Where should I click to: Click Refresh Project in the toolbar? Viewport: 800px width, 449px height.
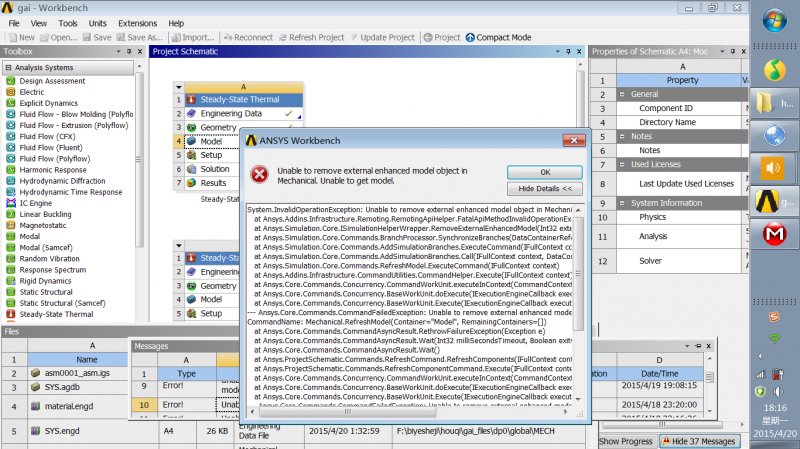pyautogui.click(x=311, y=37)
